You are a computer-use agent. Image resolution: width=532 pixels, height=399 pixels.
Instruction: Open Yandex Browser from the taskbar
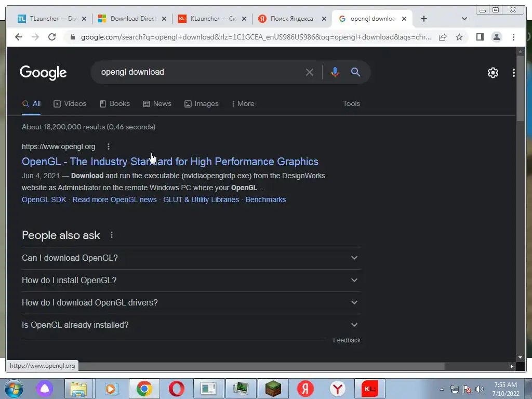(338, 389)
